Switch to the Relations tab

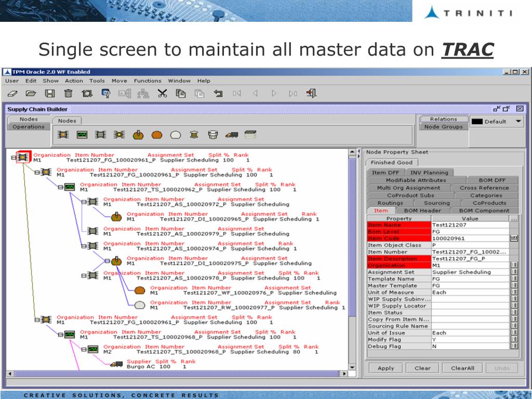click(x=444, y=119)
